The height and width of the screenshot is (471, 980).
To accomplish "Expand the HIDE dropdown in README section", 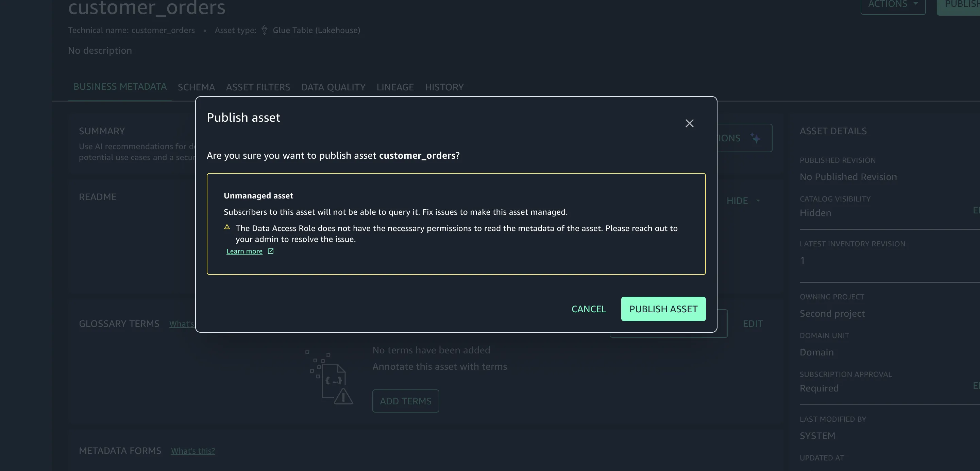I will [x=743, y=200].
